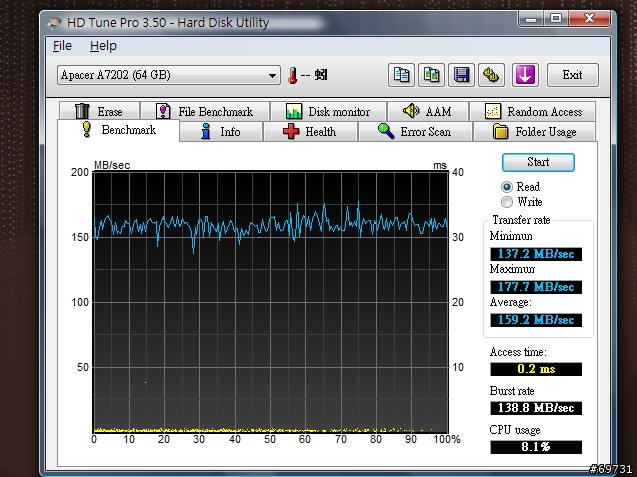The image size is (637, 477).
Task: Switch to the Random Access tab
Action: [533, 111]
